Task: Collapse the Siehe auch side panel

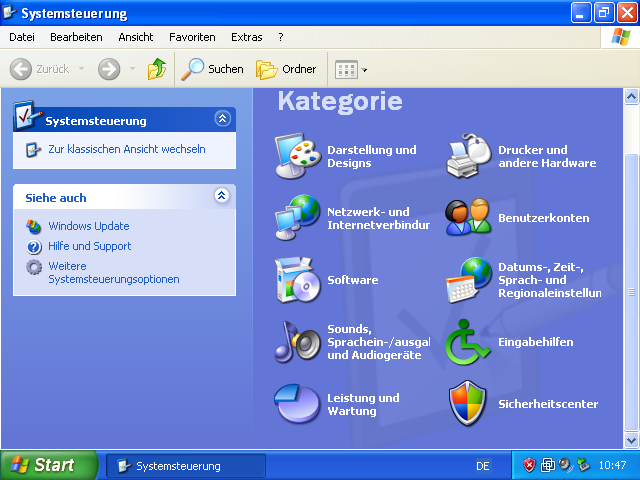Action: (x=222, y=196)
